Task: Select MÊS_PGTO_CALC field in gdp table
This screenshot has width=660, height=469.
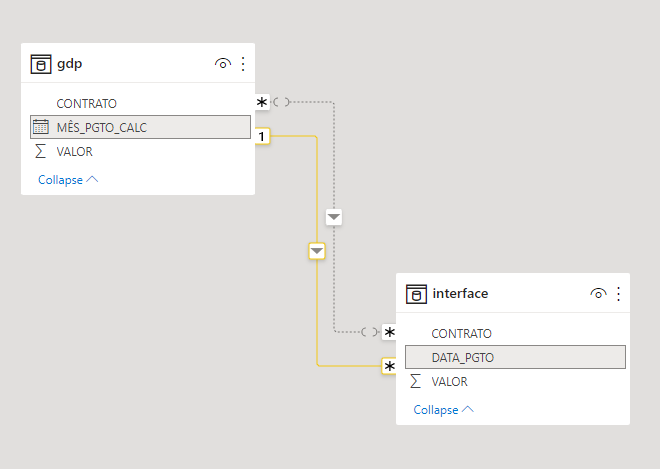Action: [140, 127]
